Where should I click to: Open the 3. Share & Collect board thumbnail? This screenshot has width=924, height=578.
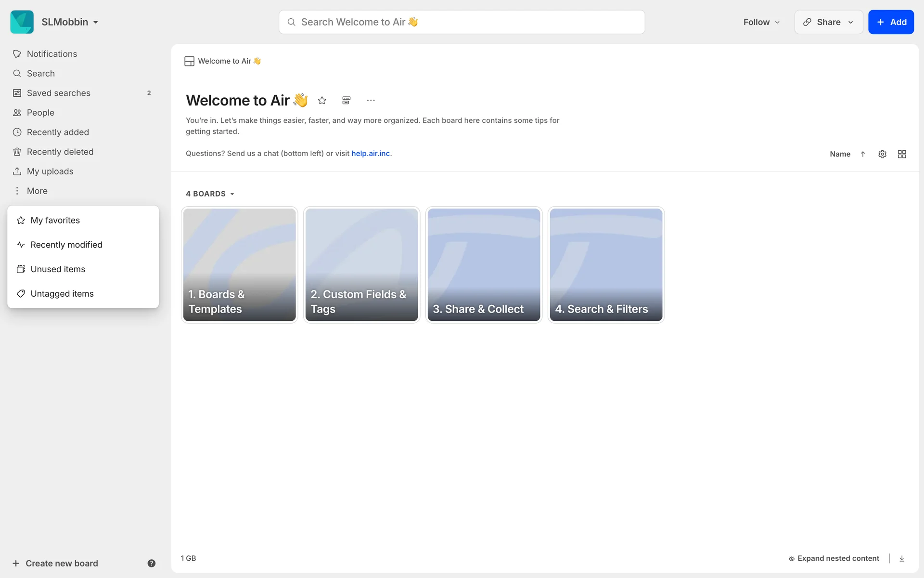[484, 264]
